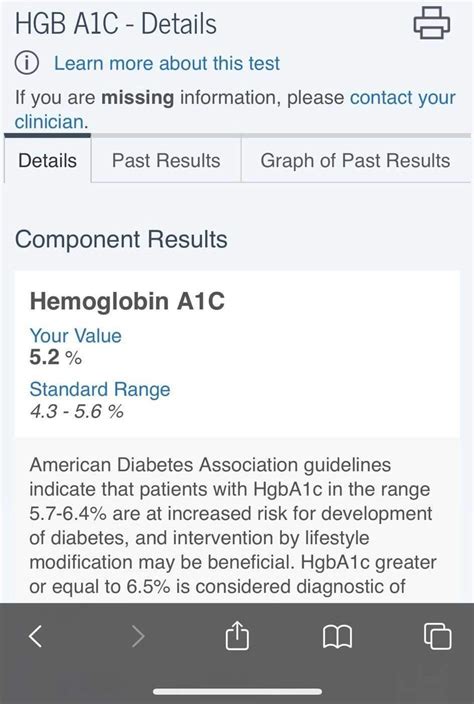
Task: Open Learn more about this test link
Action: coord(167,63)
